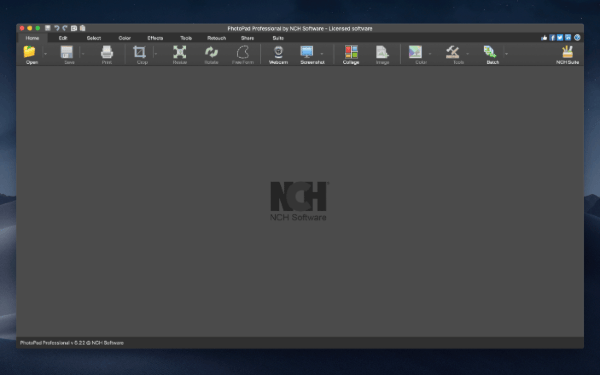This screenshot has height=375, width=600.
Task: Click the green maximize window button
Action: tap(38, 28)
